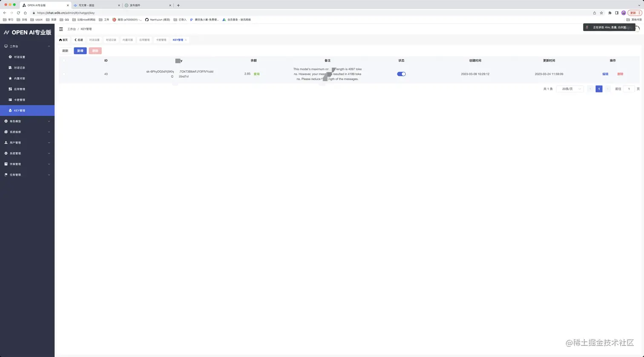Image resolution: width=644 pixels, height=357 pixels.
Task: Open the 20条/页 page size dropdown
Action: (x=569, y=89)
